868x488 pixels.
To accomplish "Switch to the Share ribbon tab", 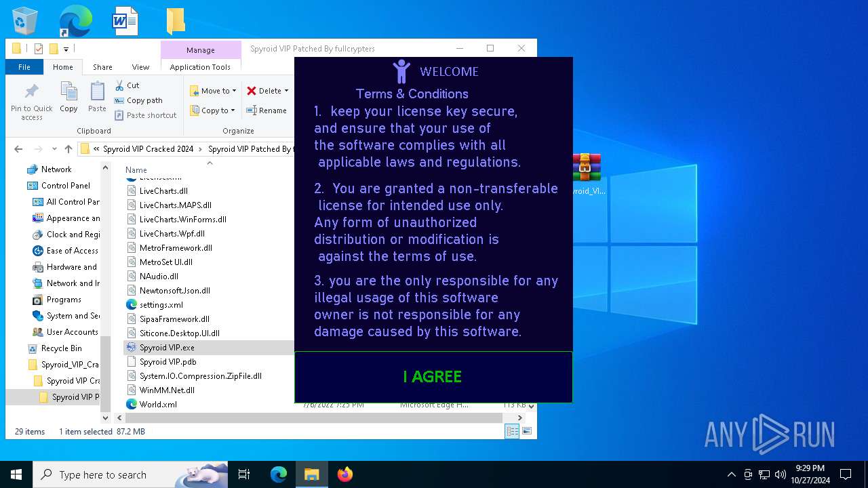I will pyautogui.click(x=102, y=67).
